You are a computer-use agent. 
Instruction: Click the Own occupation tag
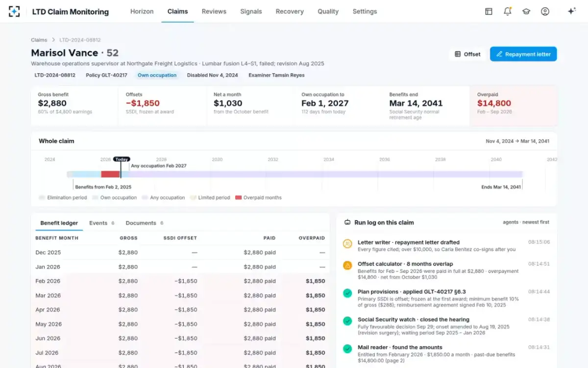point(157,75)
